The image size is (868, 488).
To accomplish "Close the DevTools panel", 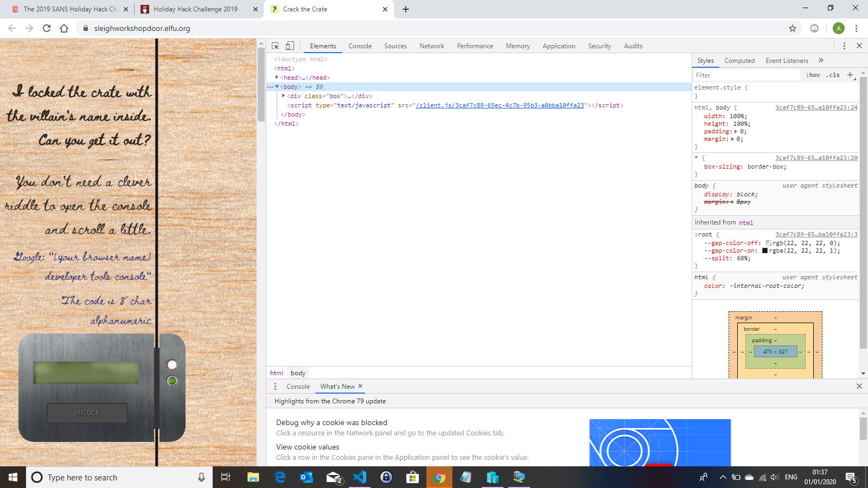I will pos(859,46).
